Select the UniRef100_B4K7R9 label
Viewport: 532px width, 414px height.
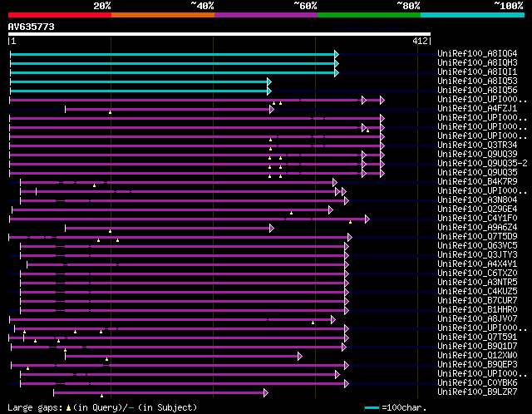pyautogui.click(x=477, y=181)
